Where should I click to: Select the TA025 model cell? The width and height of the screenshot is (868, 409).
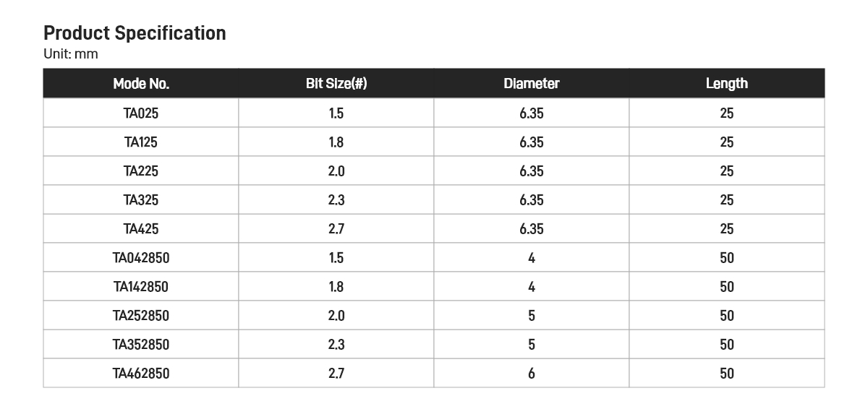click(x=141, y=113)
